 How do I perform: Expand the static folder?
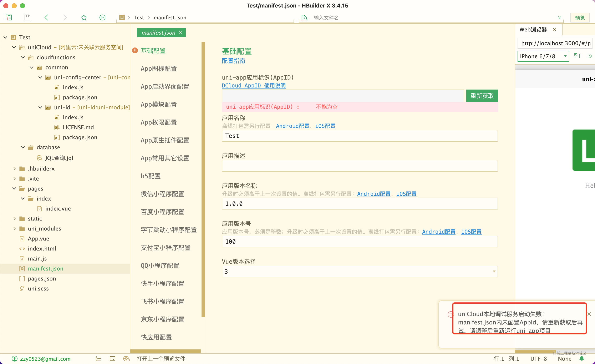point(14,218)
